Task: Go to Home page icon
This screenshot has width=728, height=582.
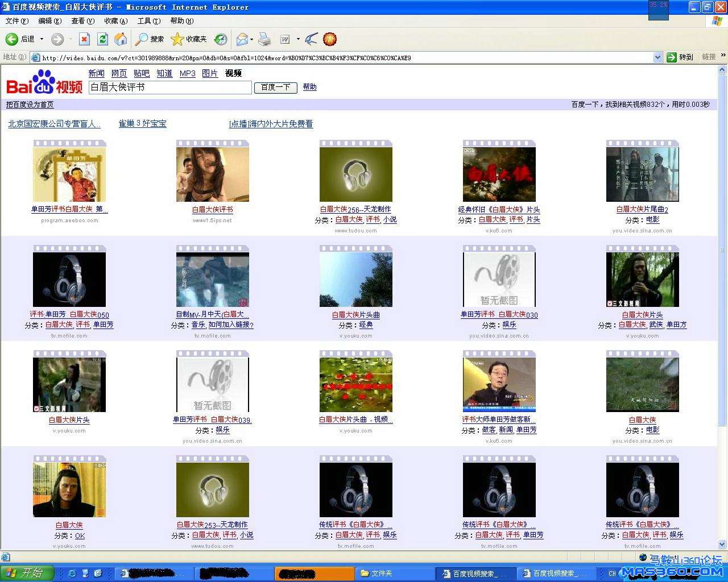Action: pos(121,39)
